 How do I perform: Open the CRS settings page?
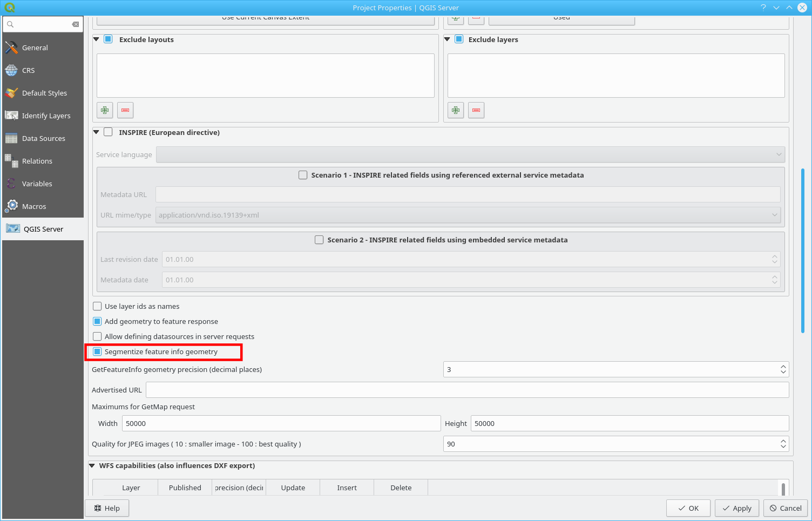[x=43, y=70]
